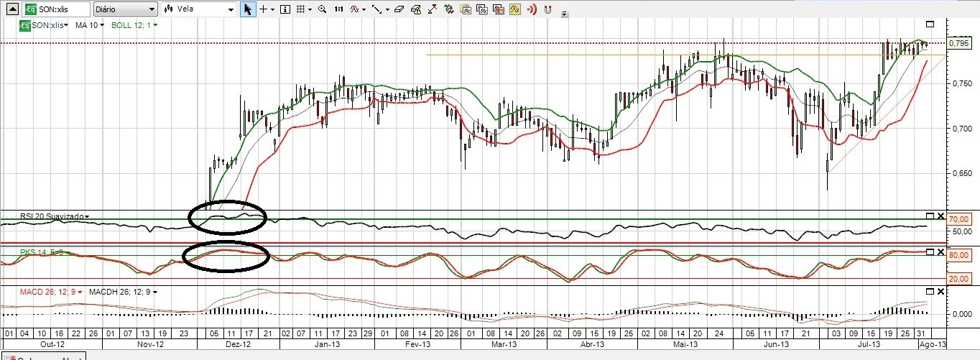Viewport: 980px width, 360px height.
Task: Close the RSI panel with X button
Action: (x=940, y=216)
